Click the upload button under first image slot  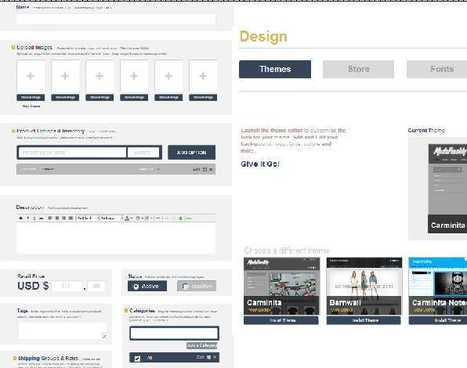pyautogui.click(x=31, y=97)
